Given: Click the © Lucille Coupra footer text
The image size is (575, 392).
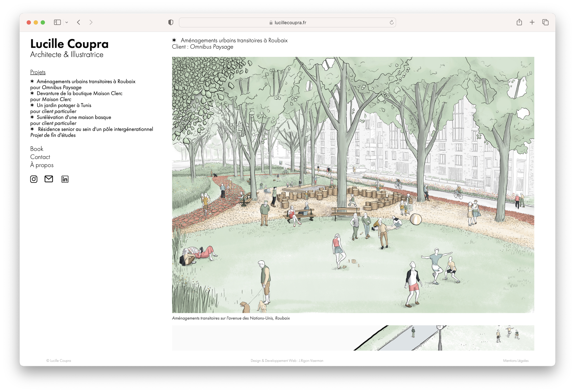Looking at the screenshot, I should pos(59,361).
